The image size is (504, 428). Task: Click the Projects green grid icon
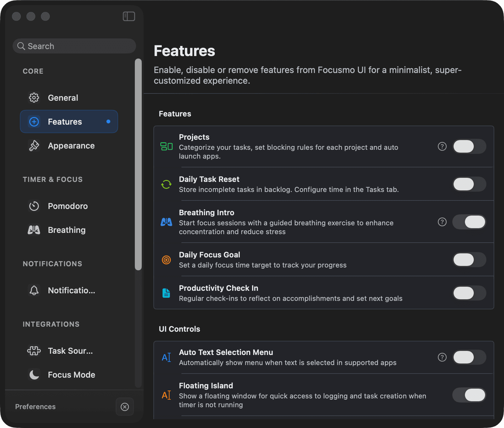point(166,146)
